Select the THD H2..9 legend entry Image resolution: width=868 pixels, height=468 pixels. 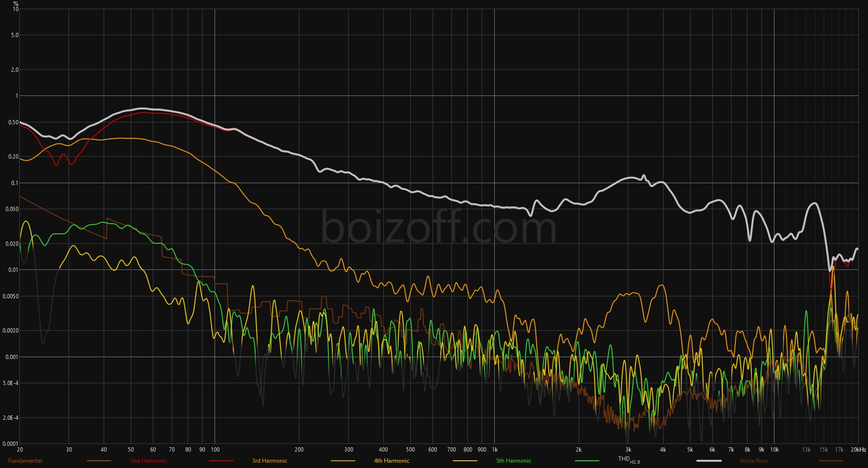[x=629, y=460]
